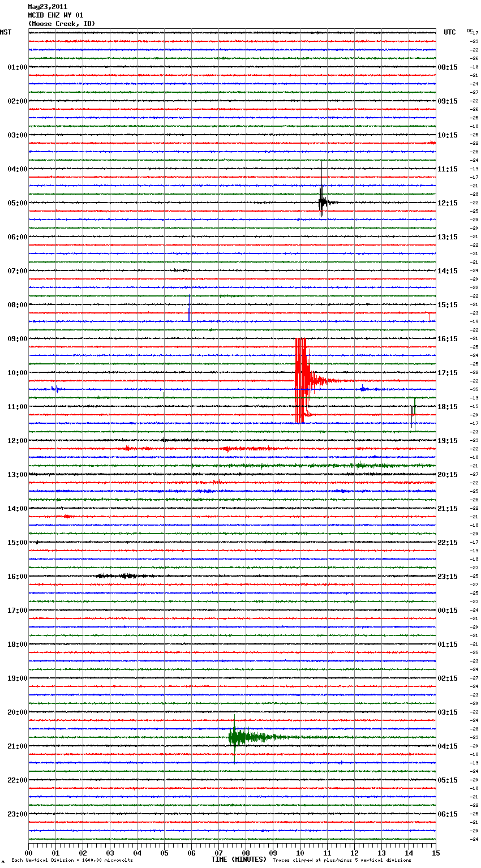Select the 02:00 MST time label
This screenshot has height=868, width=481.
17,101
